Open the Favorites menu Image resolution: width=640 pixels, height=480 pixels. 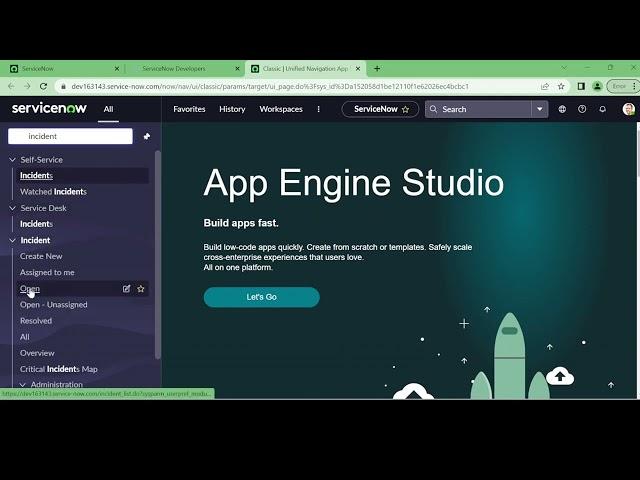pyautogui.click(x=189, y=109)
